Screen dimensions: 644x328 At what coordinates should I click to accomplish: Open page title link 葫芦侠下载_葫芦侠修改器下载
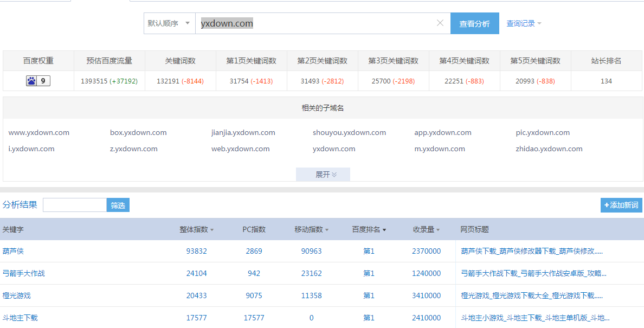pos(532,251)
